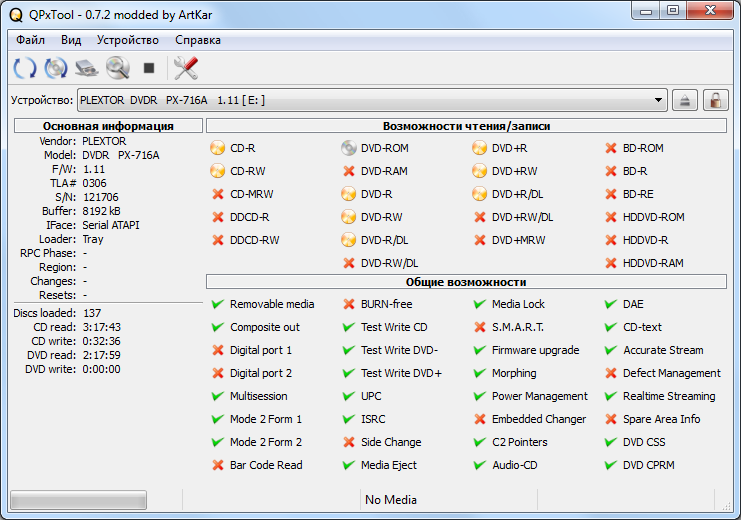Click the drive device toolbar icon
Image resolution: width=741 pixels, height=520 pixels.
click(87, 68)
